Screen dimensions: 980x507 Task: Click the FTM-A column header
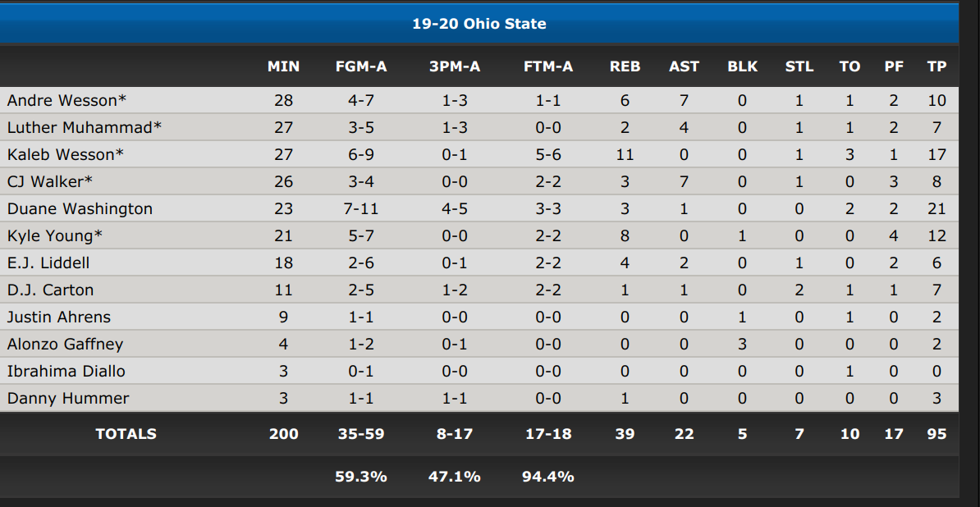[x=548, y=66]
